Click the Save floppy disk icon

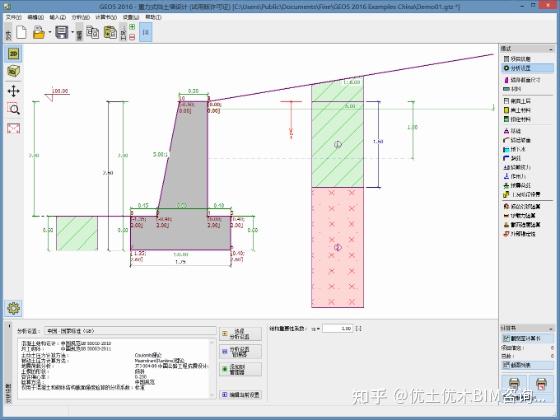point(62,32)
